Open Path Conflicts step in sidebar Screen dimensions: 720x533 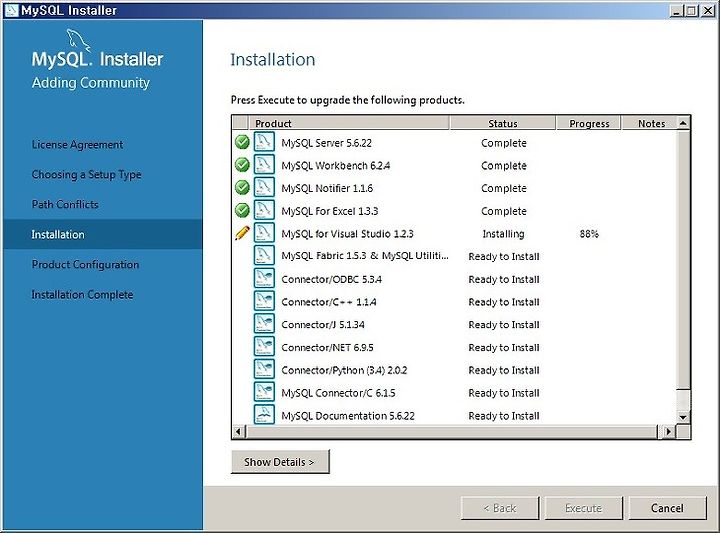point(65,204)
